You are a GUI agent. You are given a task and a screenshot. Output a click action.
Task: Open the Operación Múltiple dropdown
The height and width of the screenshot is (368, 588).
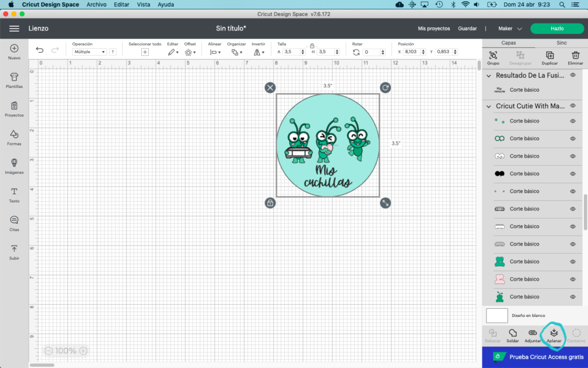click(89, 52)
